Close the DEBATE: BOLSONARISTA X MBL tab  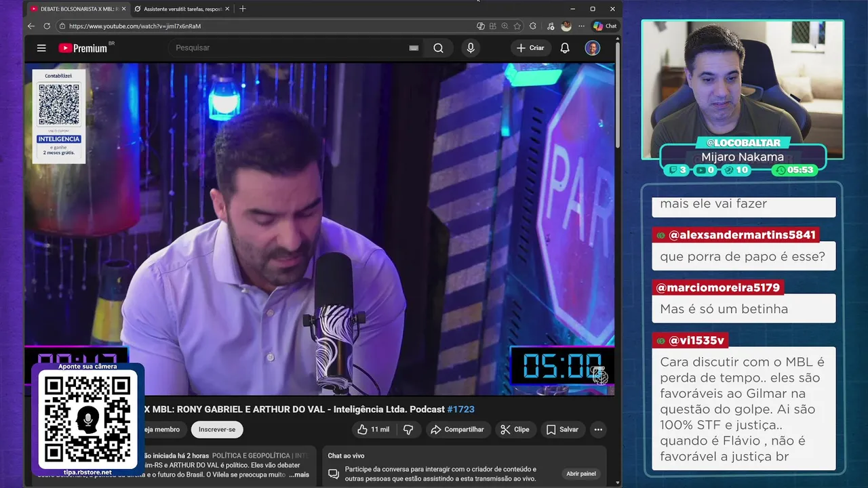click(123, 9)
